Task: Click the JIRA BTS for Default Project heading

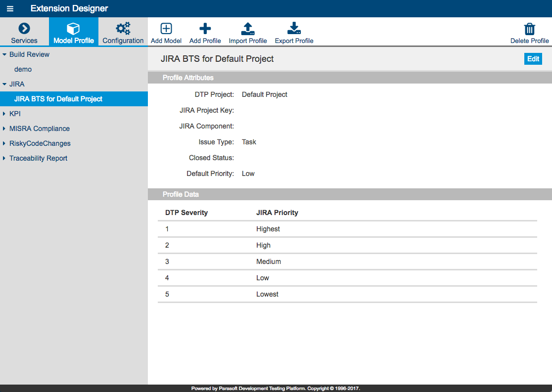Action: pos(217,59)
